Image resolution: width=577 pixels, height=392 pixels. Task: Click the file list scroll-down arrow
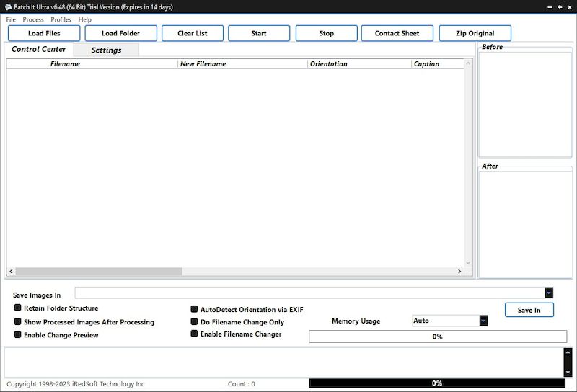coord(468,262)
